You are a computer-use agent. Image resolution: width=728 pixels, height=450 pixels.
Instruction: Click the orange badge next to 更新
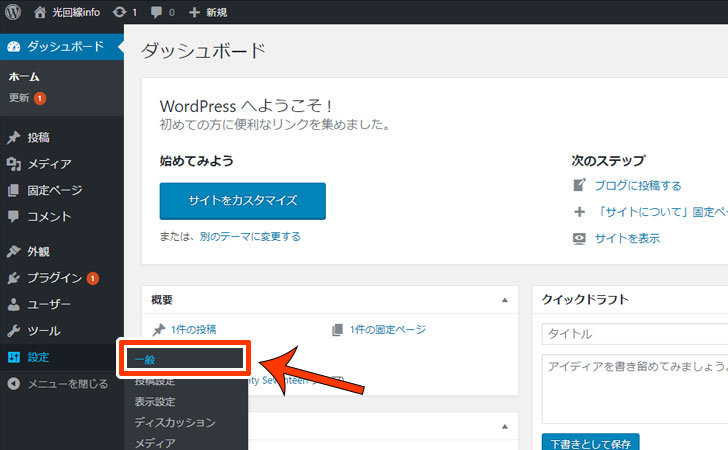(40, 98)
